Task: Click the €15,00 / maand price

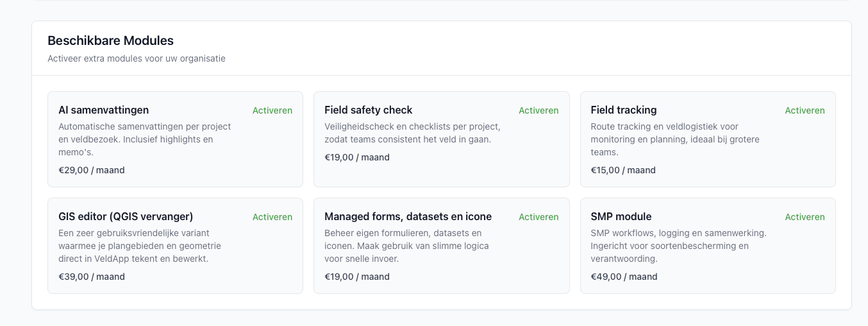Action: click(622, 170)
